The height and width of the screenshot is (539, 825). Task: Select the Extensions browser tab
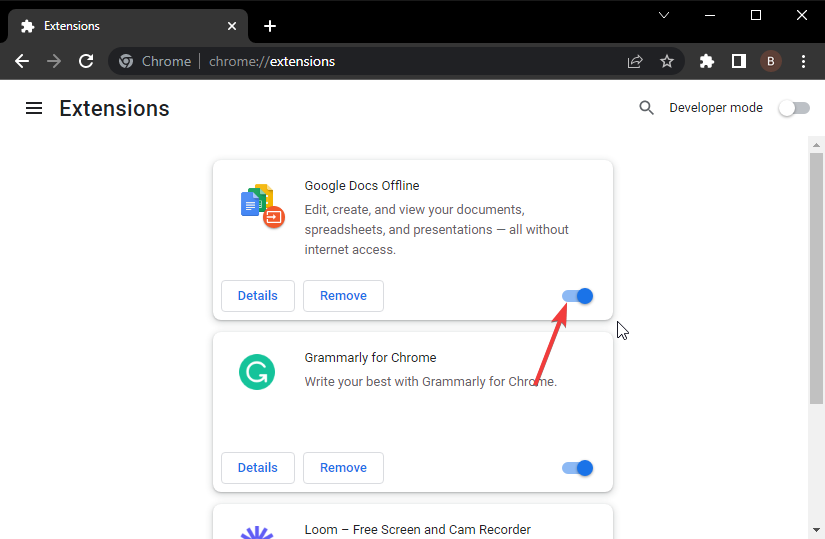128,26
